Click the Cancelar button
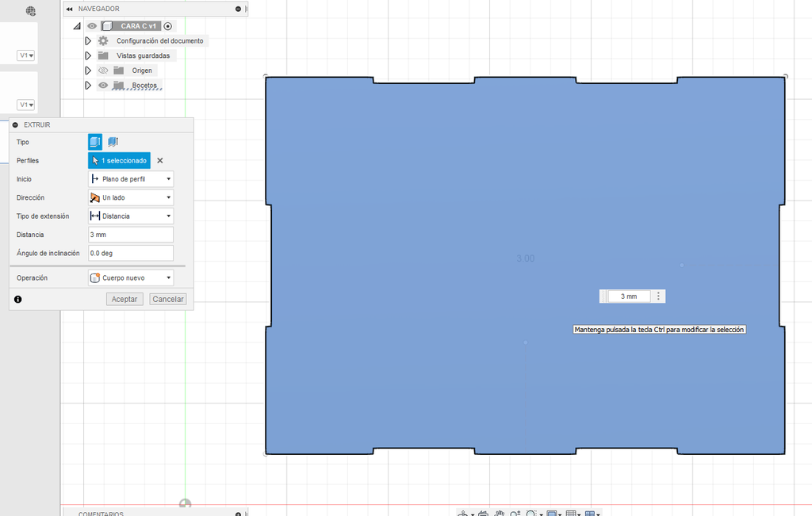This screenshot has width=812, height=516. tap(168, 299)
